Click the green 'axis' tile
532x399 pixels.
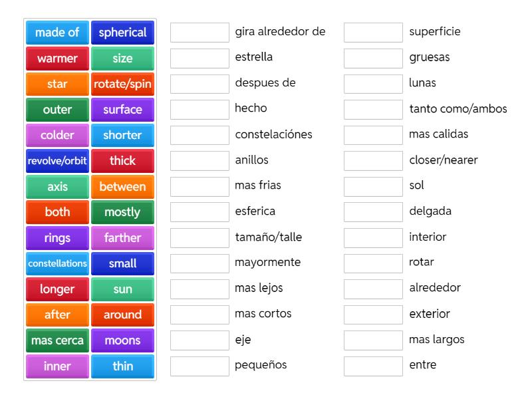click(57, 187)
